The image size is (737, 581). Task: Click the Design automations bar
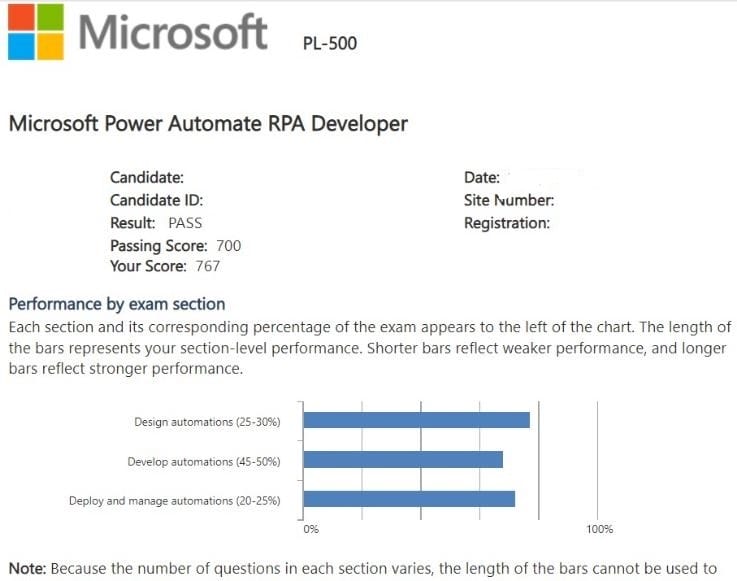(x=416, y=420)
